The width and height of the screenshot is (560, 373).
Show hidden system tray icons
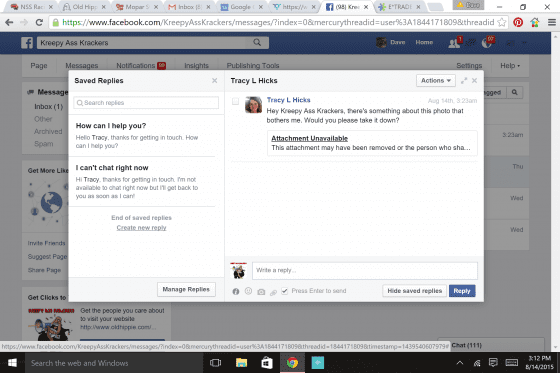pyautogui.click(x=460, y=363)
